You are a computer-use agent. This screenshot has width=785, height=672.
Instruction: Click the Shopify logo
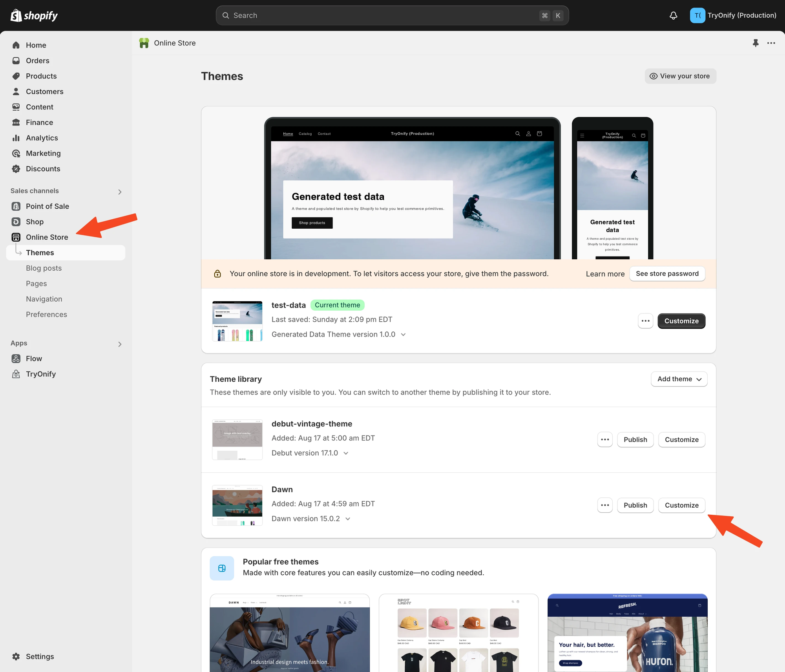tap(34, 15)
